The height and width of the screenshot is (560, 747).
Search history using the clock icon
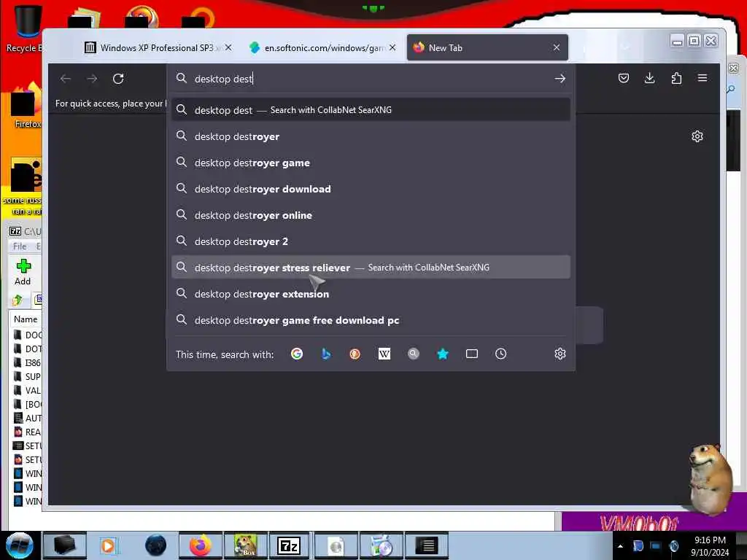(x=500, y=354)
